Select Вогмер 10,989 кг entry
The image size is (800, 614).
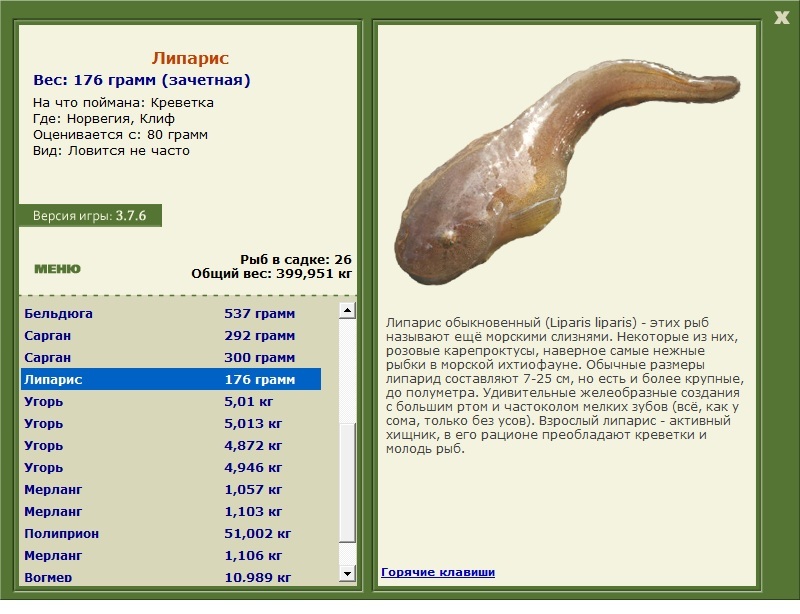point(171,577)
